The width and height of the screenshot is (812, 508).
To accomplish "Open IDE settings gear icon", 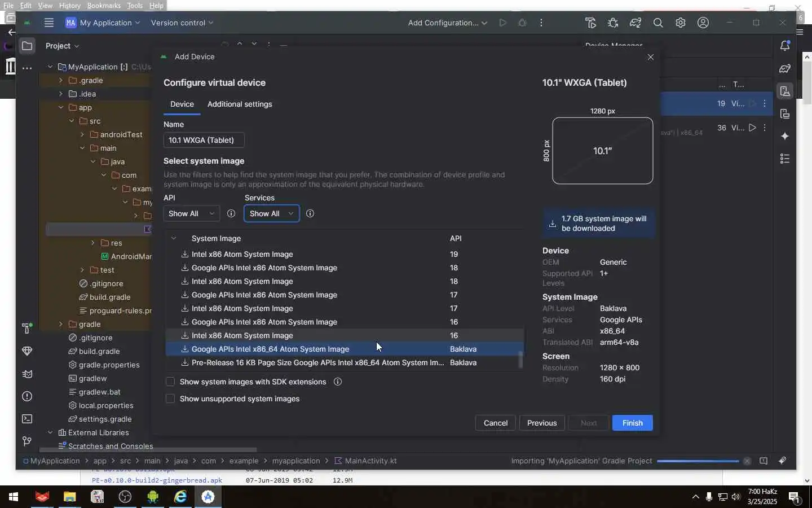I will point(681,23).
